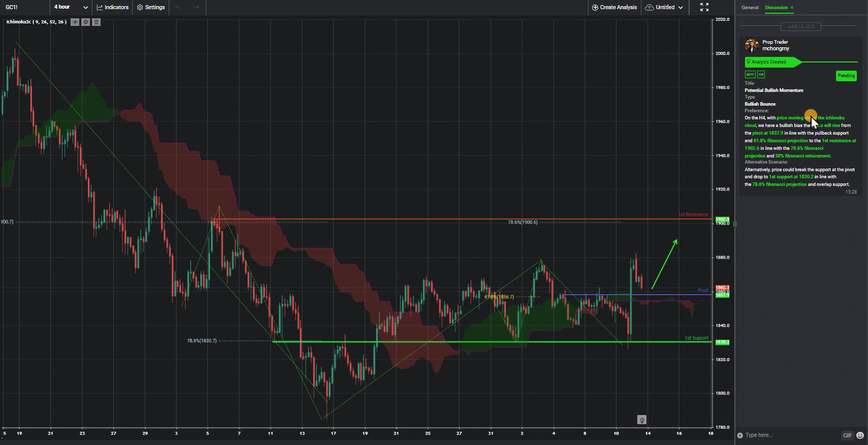
Task: Open the GIF picker
Action: tap(847, 435)
